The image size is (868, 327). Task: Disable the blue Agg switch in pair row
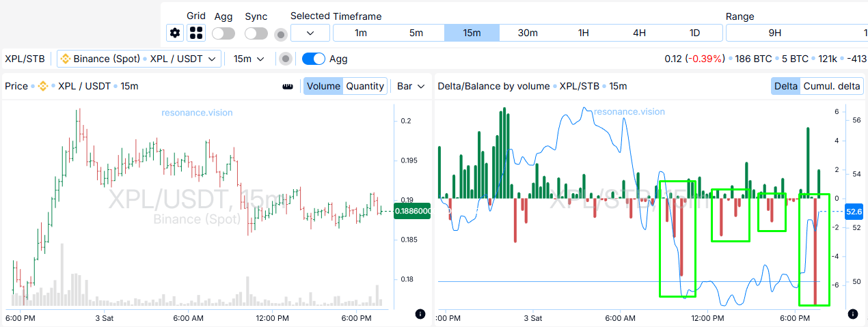313,59
